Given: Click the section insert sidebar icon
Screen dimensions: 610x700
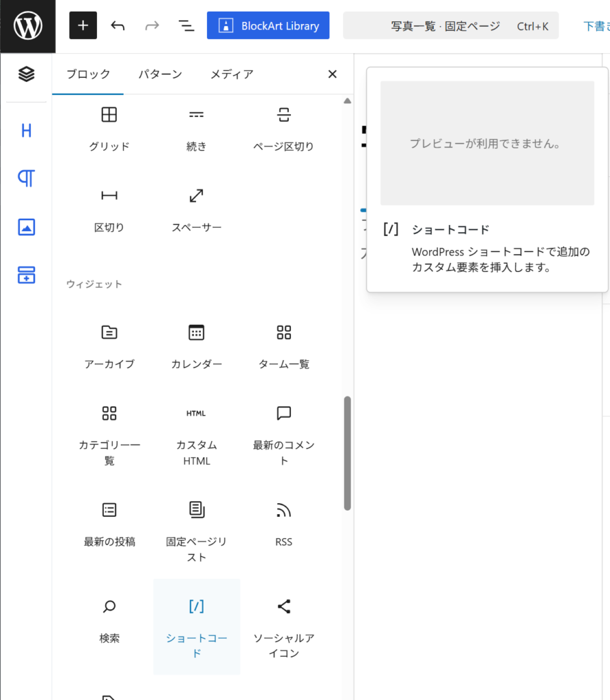Looking at the screenshot, I should (x=27, y=275).
